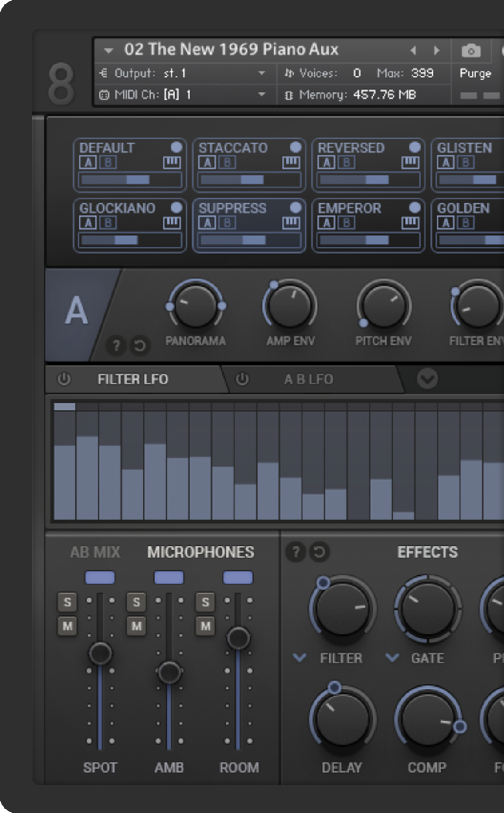504x813 pixels.
Task: Toggle AMB microphone on indicator button
Action: pyautogui.click(x=169, y=578)
